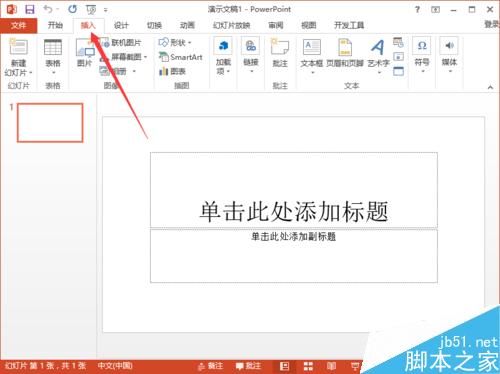Click the 批注 (Comment) ribbon icon
Screen dimensions: 500x374
[280, 47]
